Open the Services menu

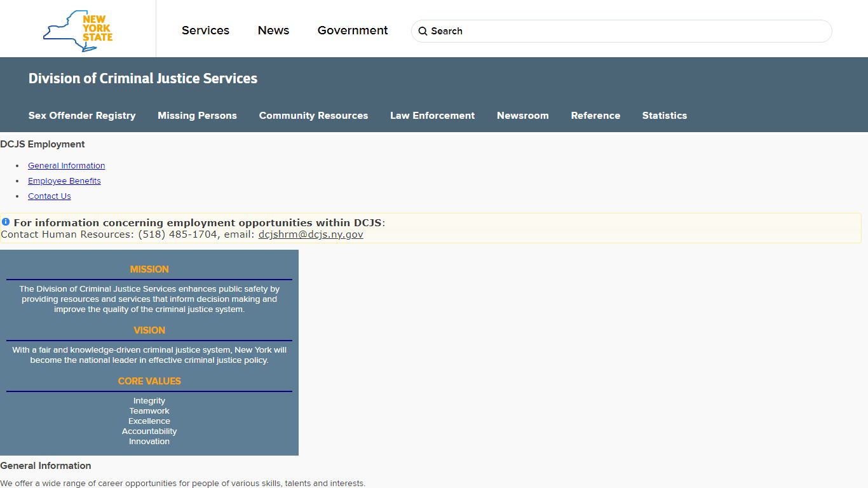click(x=205, y=30)
